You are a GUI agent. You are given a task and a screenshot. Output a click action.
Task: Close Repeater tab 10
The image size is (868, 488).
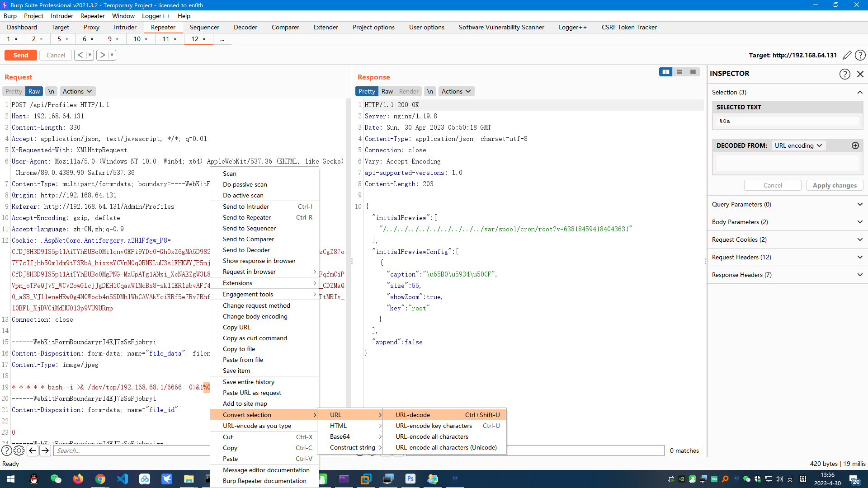point(146,39)
